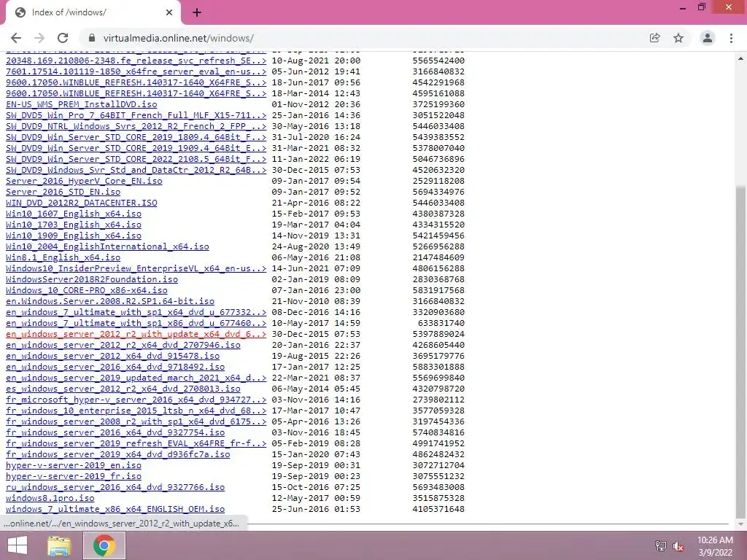Download Win10_1703_English_x64.iso

click(x=74, y=225)
